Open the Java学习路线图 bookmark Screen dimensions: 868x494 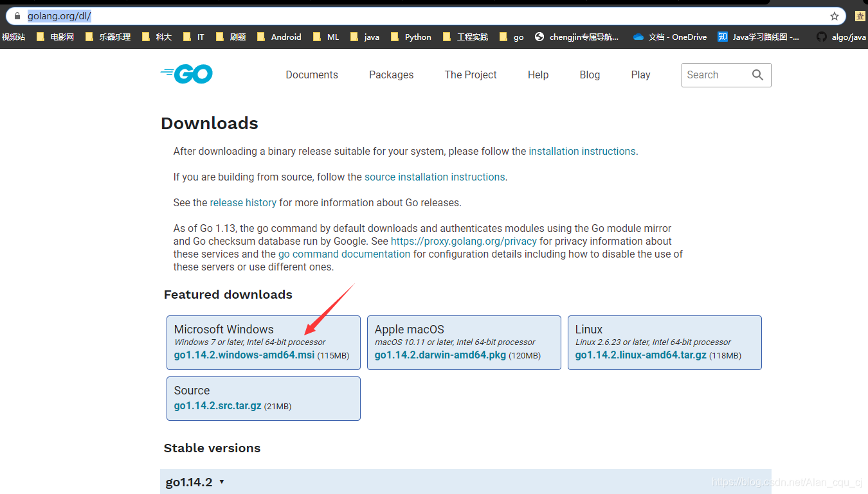click(759, 37)
